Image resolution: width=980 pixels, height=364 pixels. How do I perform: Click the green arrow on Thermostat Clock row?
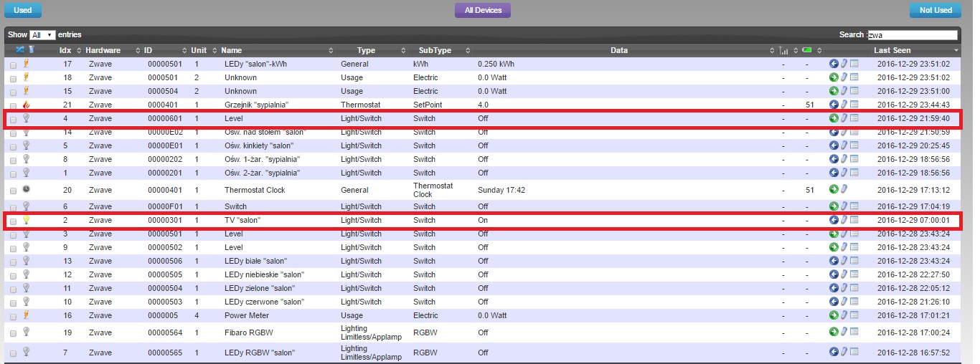pos(834,190)
